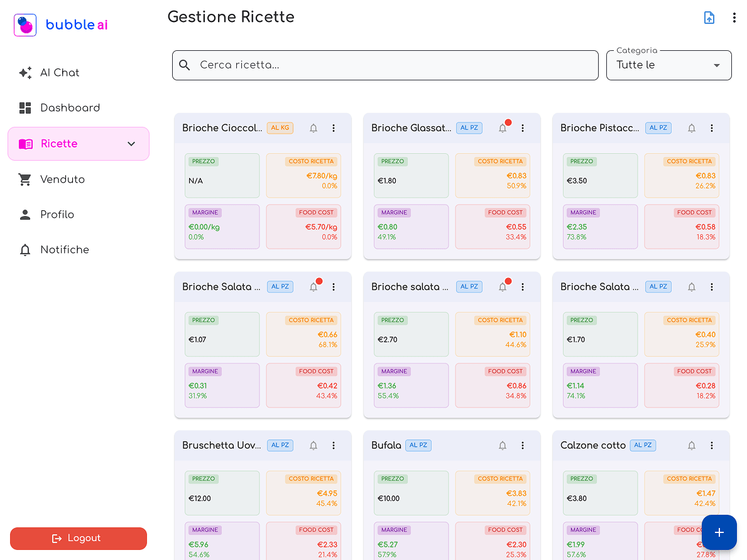Open the options menu on Brioche Pistacchio card
This screenshot has height=560, width=747.
point(712,127)
